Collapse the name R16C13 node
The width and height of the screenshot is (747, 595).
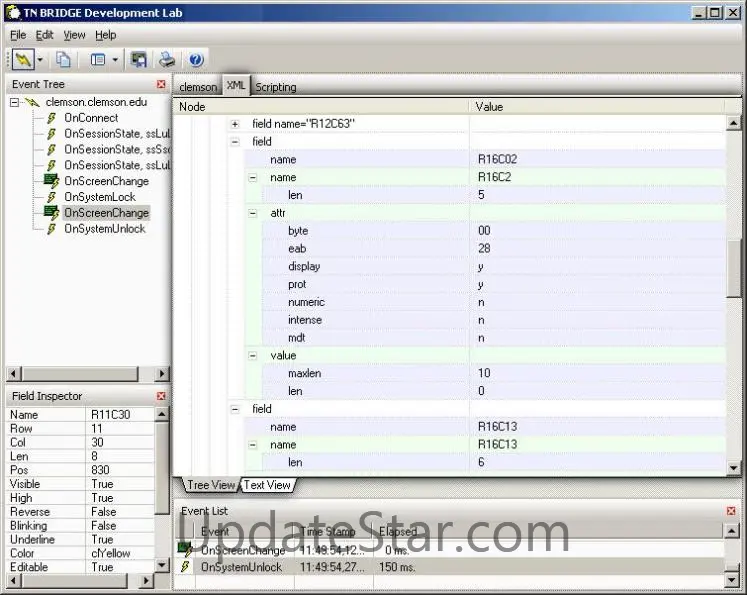click(253, 444)
